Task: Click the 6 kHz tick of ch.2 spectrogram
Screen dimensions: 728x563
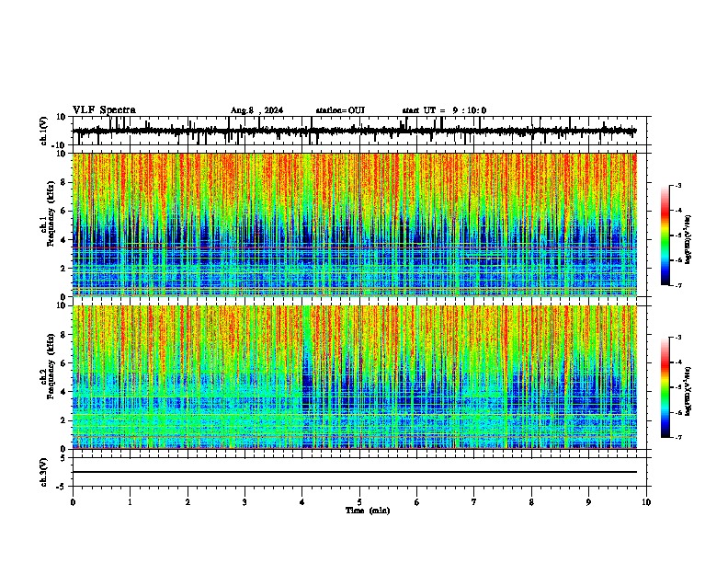Action: coord(64,362)
